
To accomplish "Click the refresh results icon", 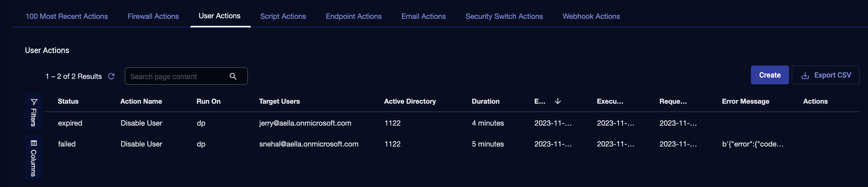I will click(x=111, y=76).
